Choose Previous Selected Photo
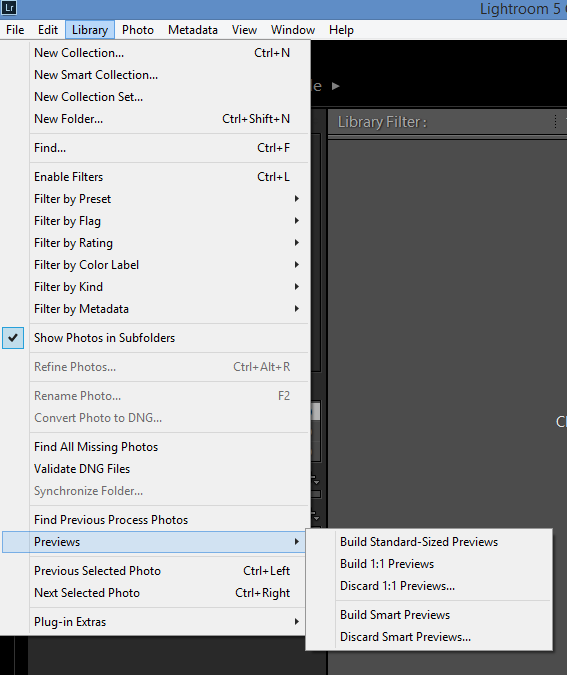 pos(155,571)
